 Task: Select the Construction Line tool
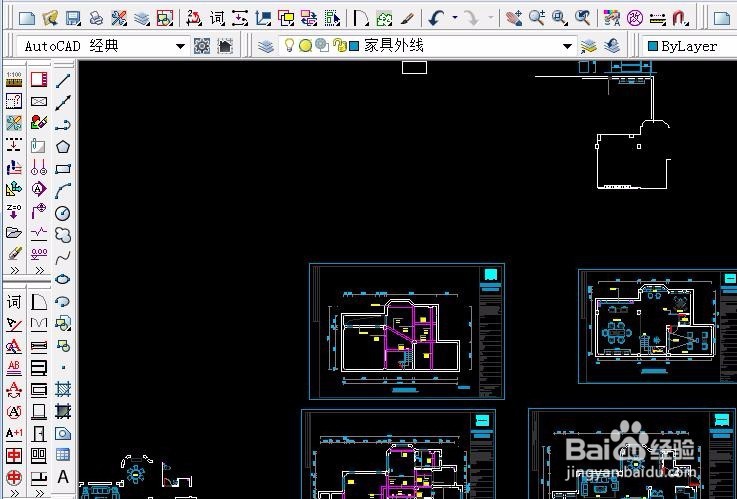63,102
